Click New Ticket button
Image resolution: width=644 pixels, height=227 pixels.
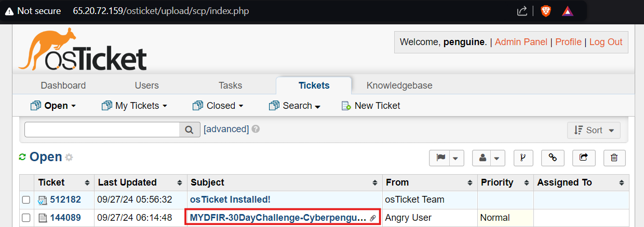point(371,106)
